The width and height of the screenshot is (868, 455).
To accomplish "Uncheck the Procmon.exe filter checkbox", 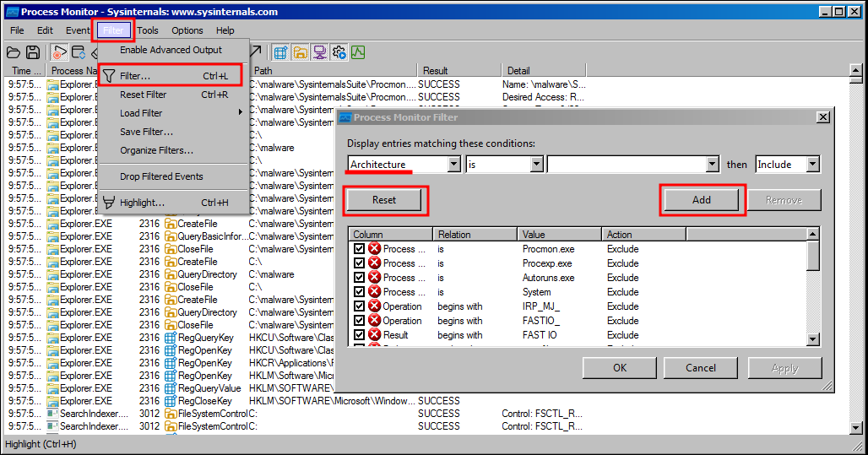I will tap(359, 248).
